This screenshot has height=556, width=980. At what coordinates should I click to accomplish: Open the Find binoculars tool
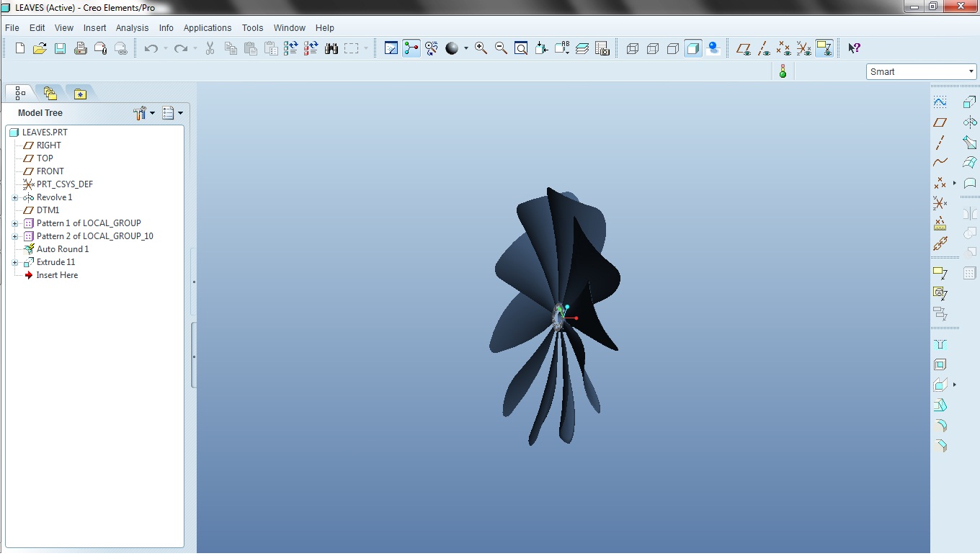331,48
